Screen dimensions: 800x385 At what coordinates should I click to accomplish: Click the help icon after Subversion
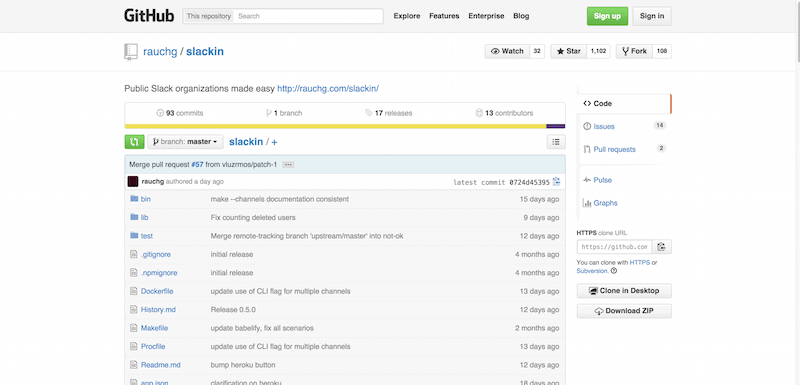pos(614,271)
